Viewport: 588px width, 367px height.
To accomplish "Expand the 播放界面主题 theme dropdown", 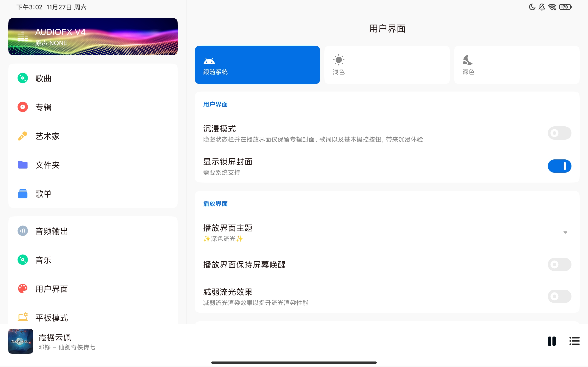I will pos(565,232).
